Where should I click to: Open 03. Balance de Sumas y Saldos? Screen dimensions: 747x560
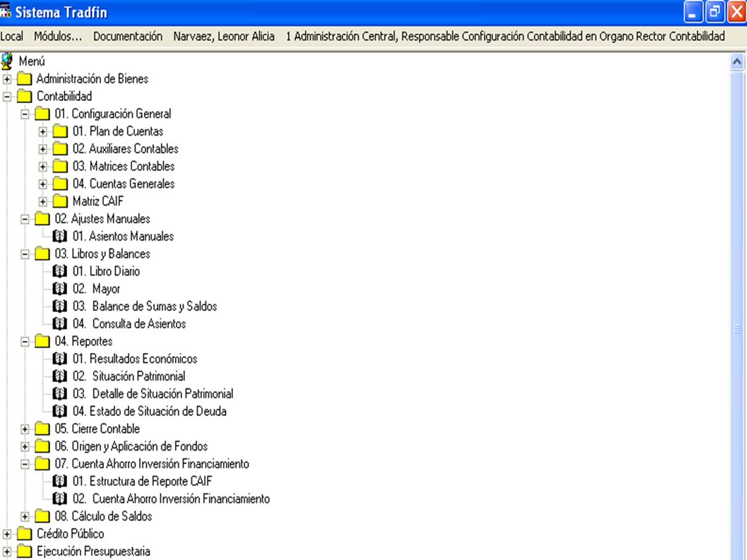point(145,306)
